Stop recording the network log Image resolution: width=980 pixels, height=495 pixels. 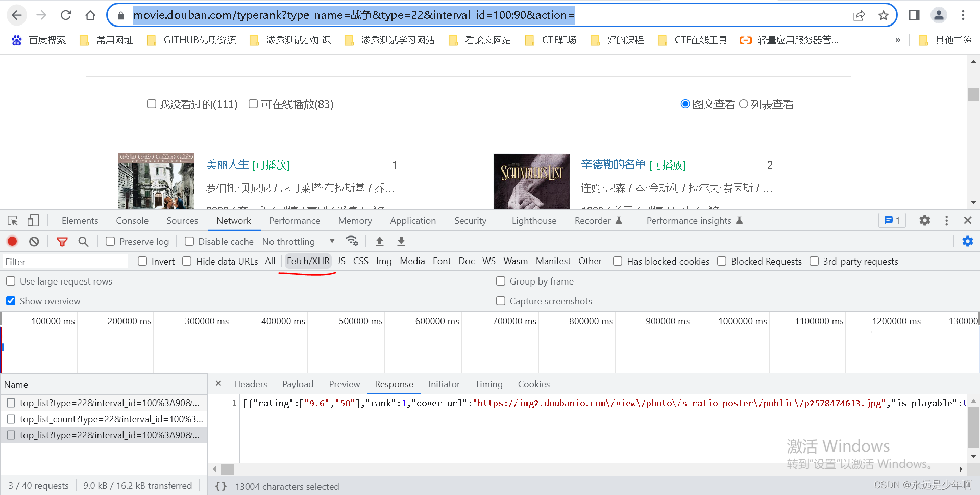point(12,241)
